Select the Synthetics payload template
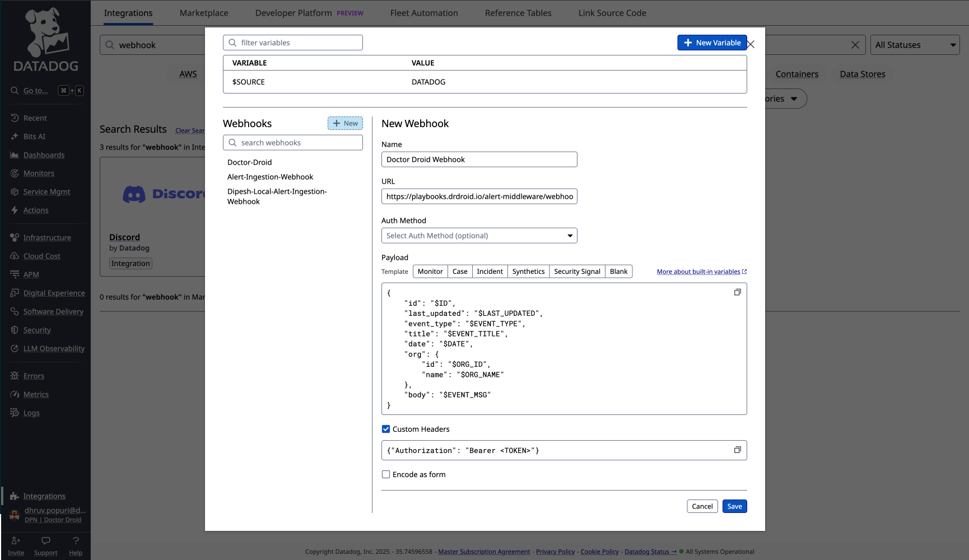 point(528,272)
